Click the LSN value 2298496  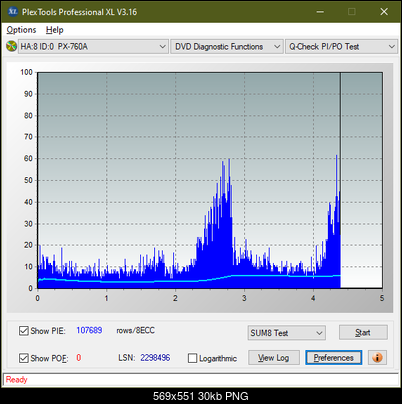[x=155, y=358]
